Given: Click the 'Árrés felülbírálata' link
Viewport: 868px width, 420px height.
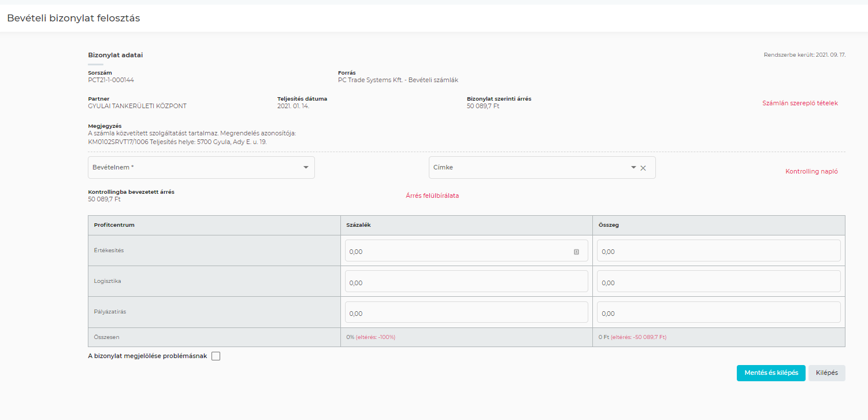Looking at the screenshot, I should click(x=432, y=196).
